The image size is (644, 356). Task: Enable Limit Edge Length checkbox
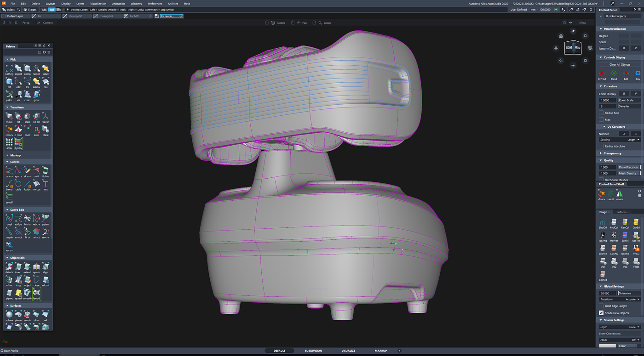601,306
